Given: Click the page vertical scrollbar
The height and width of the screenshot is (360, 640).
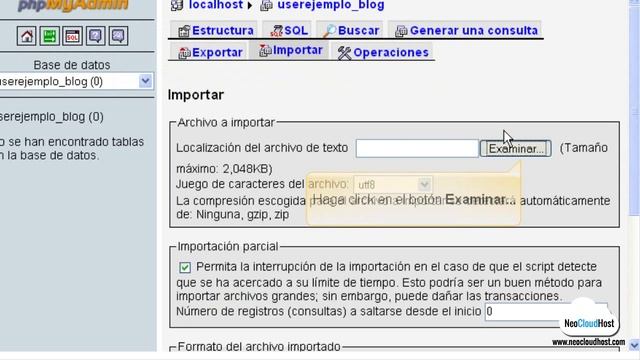Looking at the screenshot, I should 635,110.
